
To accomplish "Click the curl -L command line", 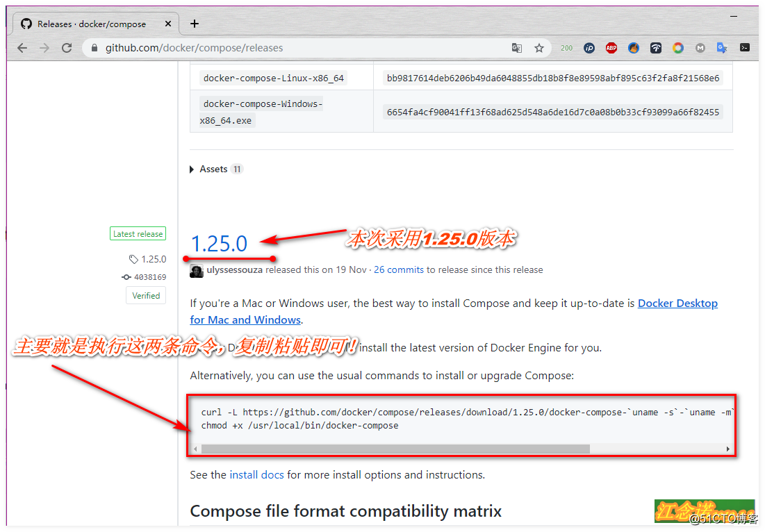I will 466,413.
